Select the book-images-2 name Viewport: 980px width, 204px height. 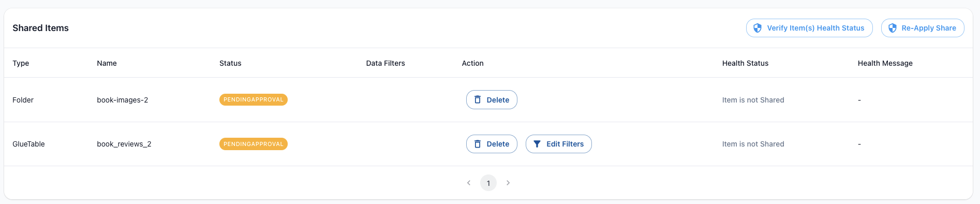click(123, 100)
